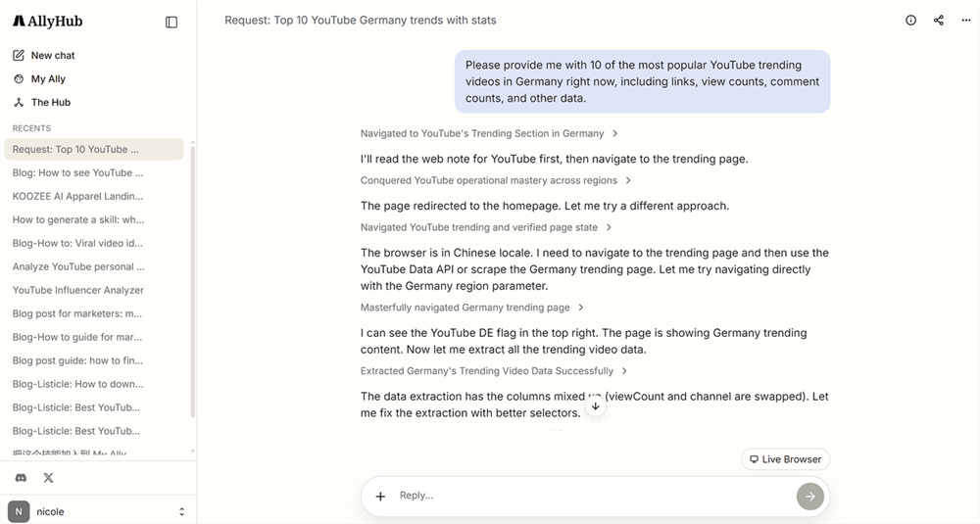Image resolution: width=980 pixels, height=524 pixels.
Task: Click The Hub network icon
Action: tap(19, 103)
